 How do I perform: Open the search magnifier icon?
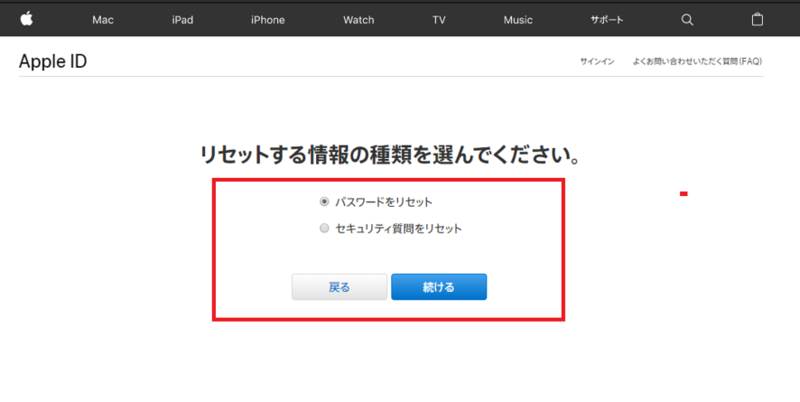point(687,20)
